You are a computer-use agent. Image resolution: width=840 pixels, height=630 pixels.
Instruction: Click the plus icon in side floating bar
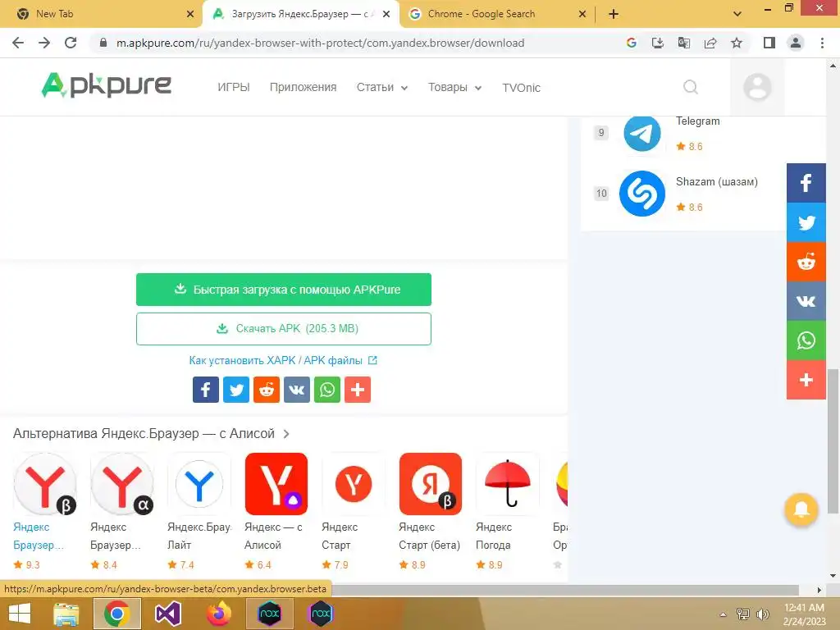pos(806,380)
